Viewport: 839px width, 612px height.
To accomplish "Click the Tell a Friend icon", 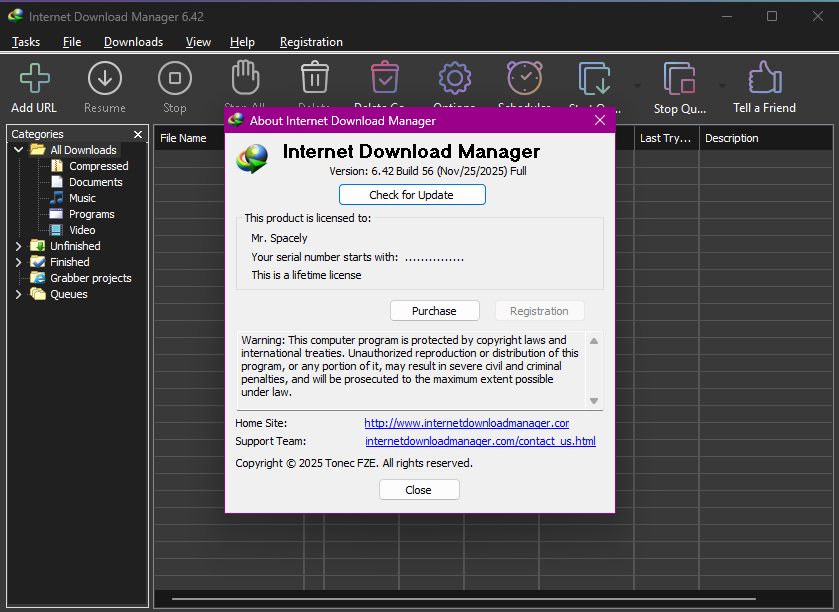I will click(x=764, y=79).
